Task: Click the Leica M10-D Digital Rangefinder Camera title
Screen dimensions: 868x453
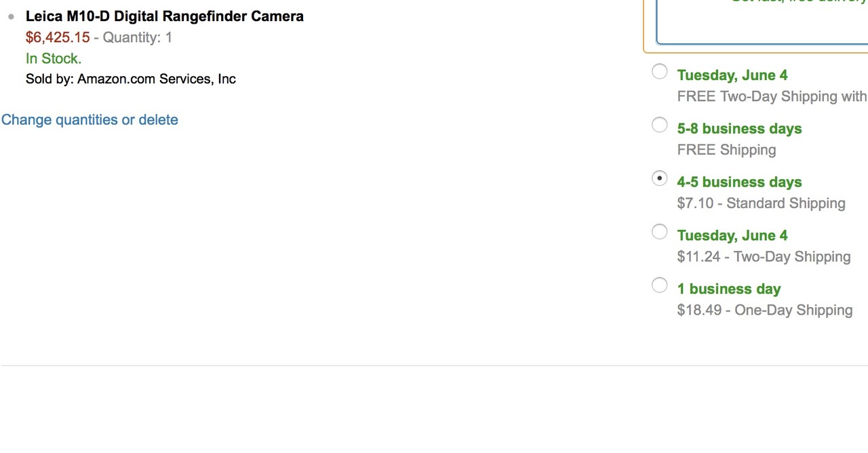Action: tap(164, 16)
